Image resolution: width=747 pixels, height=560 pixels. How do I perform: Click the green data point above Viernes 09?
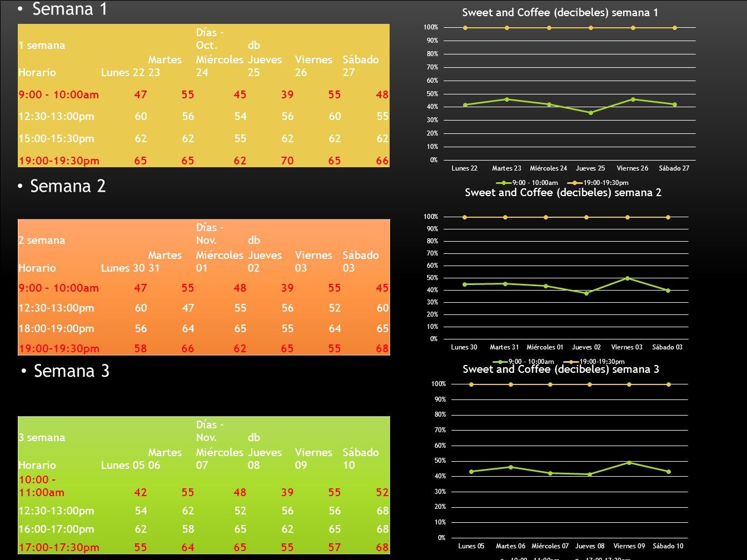[x=629, y=463]
